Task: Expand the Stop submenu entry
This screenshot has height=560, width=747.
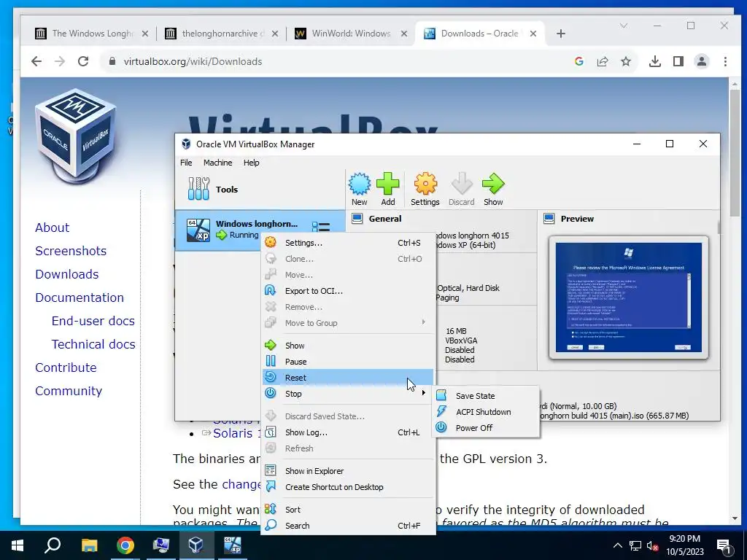Action: [x=348, y=394]
